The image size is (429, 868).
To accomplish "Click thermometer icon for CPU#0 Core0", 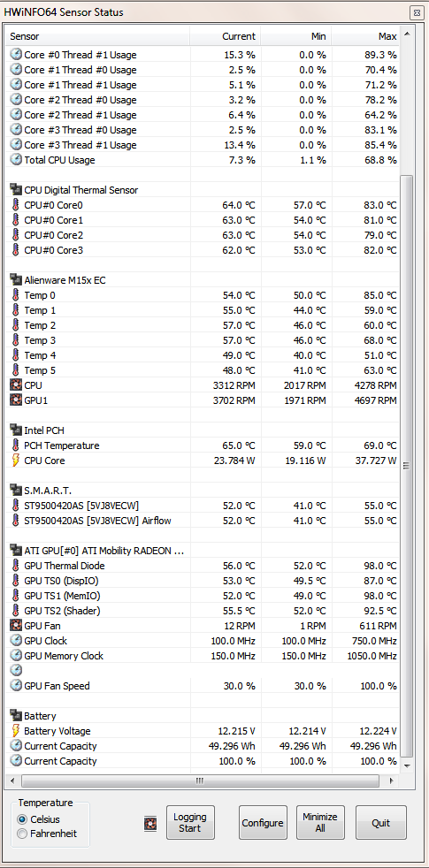I will [16, 205].
